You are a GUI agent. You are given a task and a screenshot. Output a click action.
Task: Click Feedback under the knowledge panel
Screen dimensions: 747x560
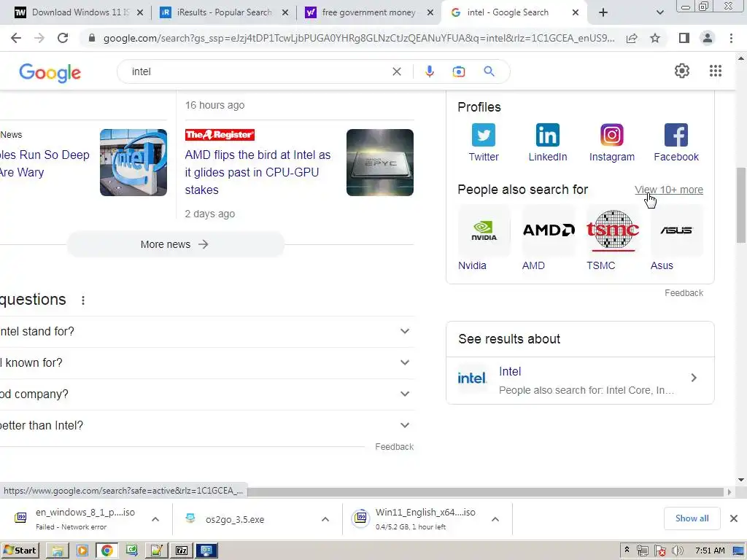(684, 293)
